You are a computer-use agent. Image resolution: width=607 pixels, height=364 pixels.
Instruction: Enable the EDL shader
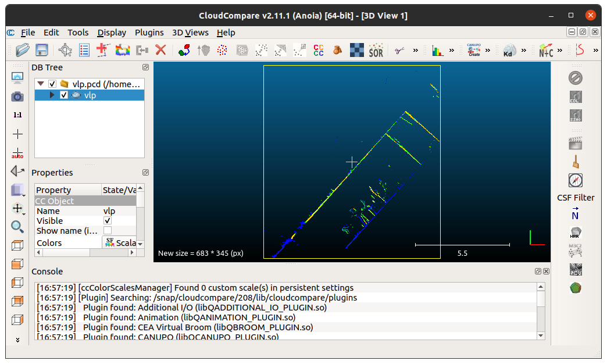(x=575, y=97)
